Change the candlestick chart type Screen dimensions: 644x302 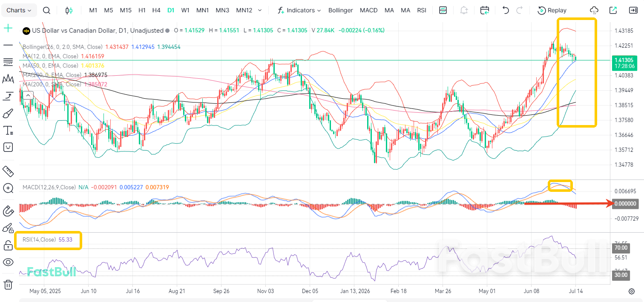point(69,10)
